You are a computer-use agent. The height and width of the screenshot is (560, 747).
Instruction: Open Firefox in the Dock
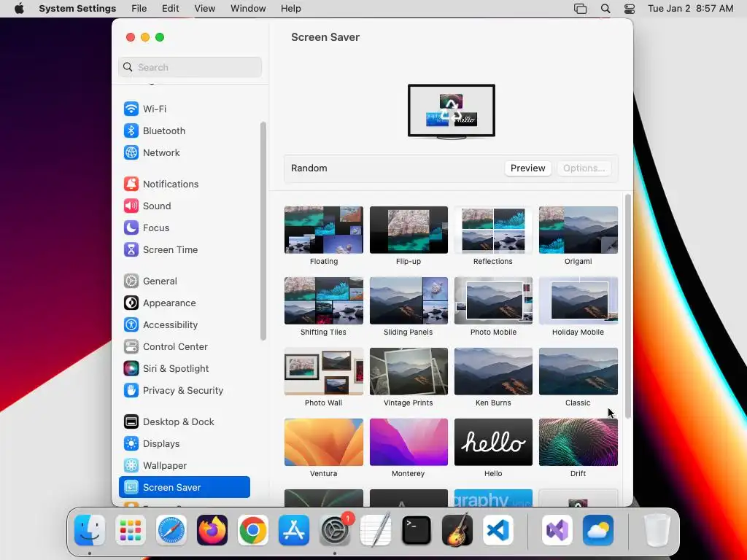(x=212, y=530)
